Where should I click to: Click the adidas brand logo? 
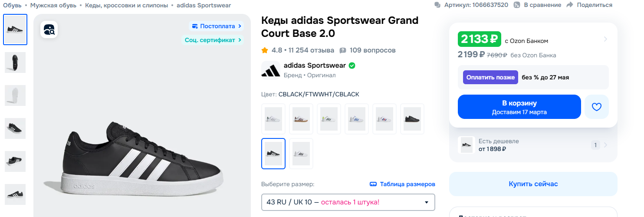[x=270, y=70]
